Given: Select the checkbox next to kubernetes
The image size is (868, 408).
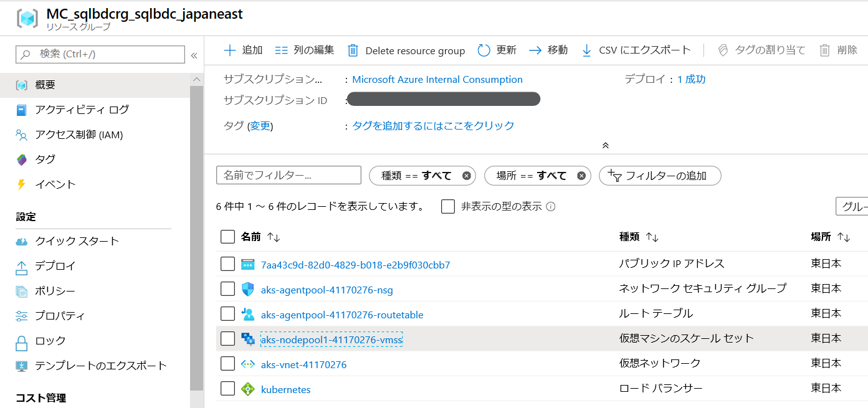Looking at the screenshot, I should 228,388.
